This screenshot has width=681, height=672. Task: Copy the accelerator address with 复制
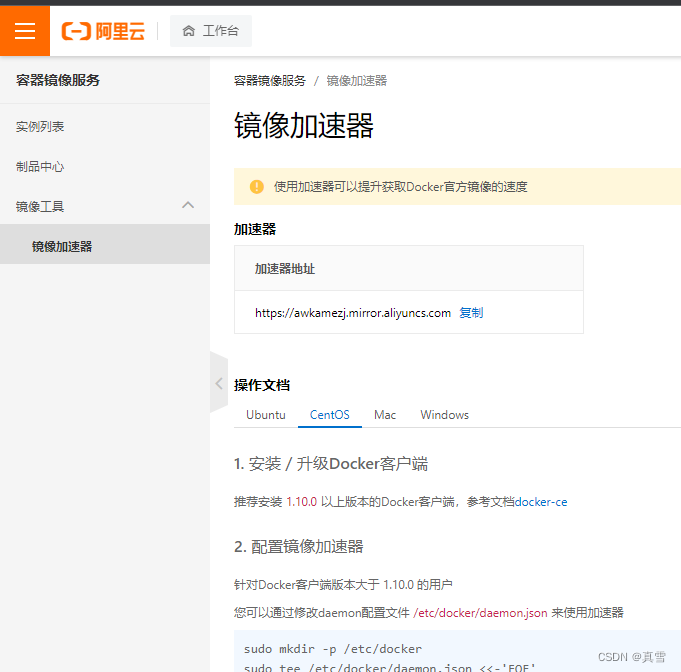471,313
